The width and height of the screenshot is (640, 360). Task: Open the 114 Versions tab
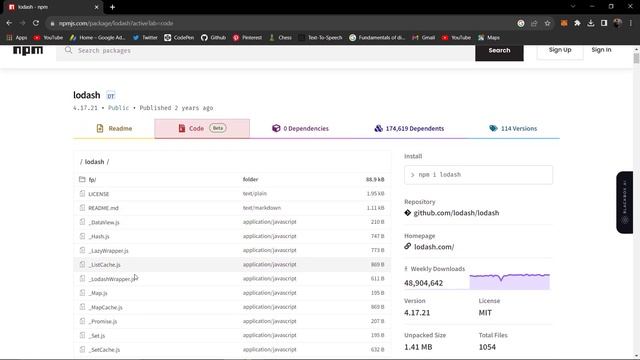tap(513, 129)
